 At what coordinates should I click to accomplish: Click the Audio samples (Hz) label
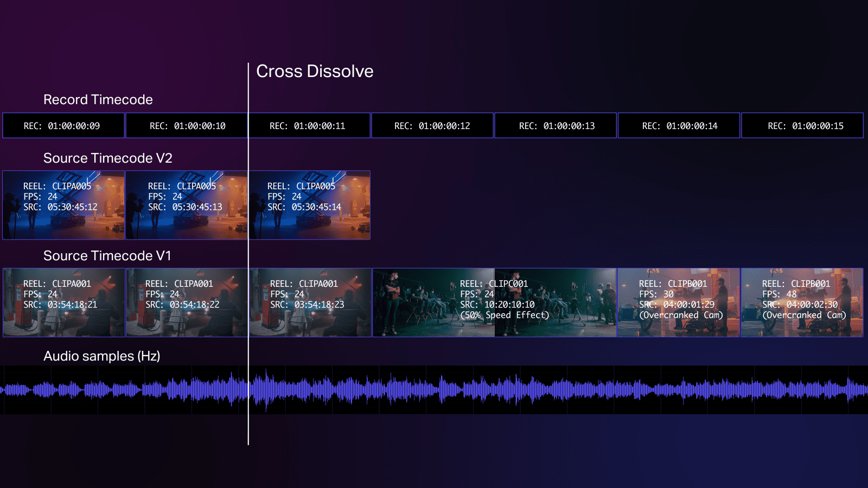103,356
